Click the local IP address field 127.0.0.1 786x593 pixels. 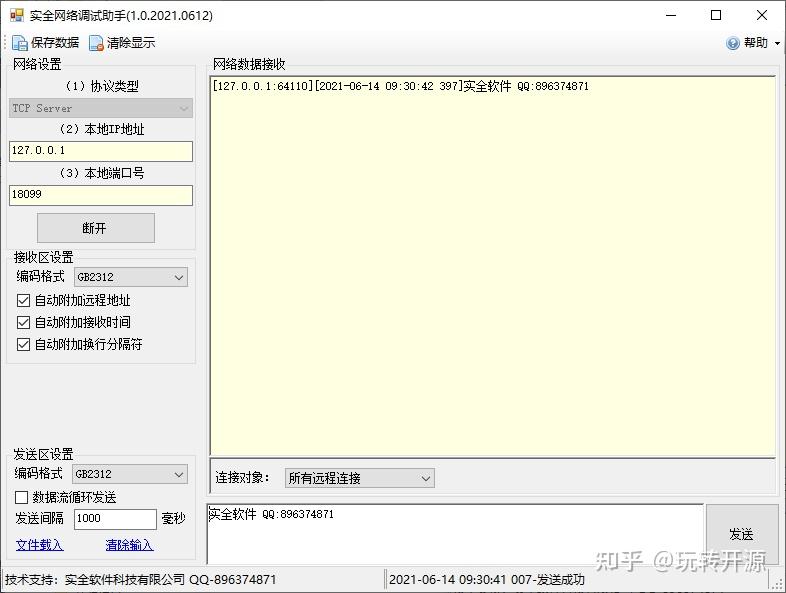click(x=101, y=151)
